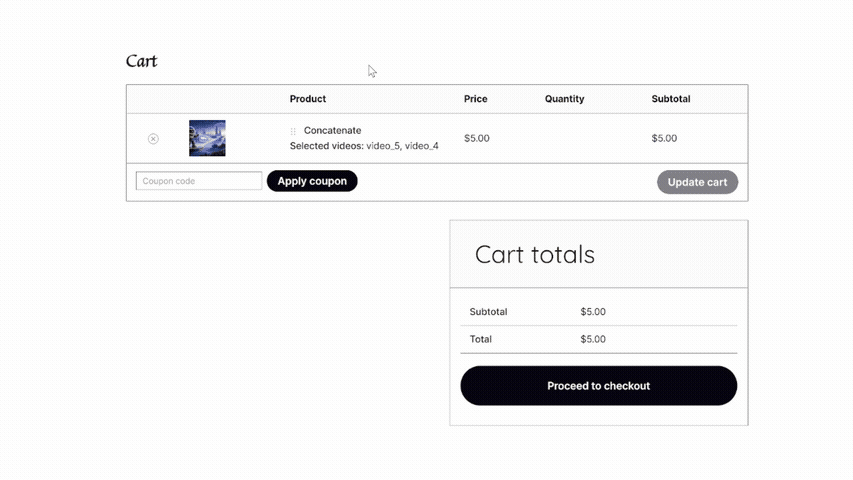Click the $5.00 price in the product row
Screen dimensions: 853x480
[477, 138]
